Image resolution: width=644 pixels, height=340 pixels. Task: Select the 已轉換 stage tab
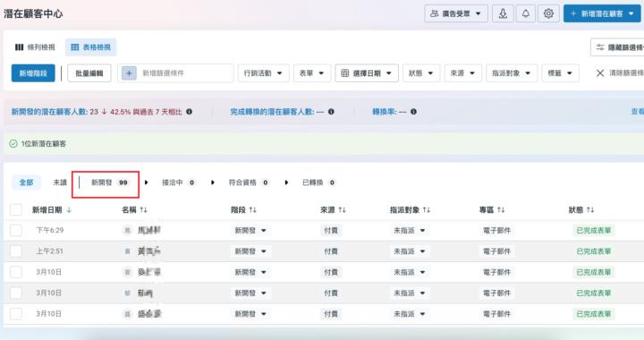point(318,183)
